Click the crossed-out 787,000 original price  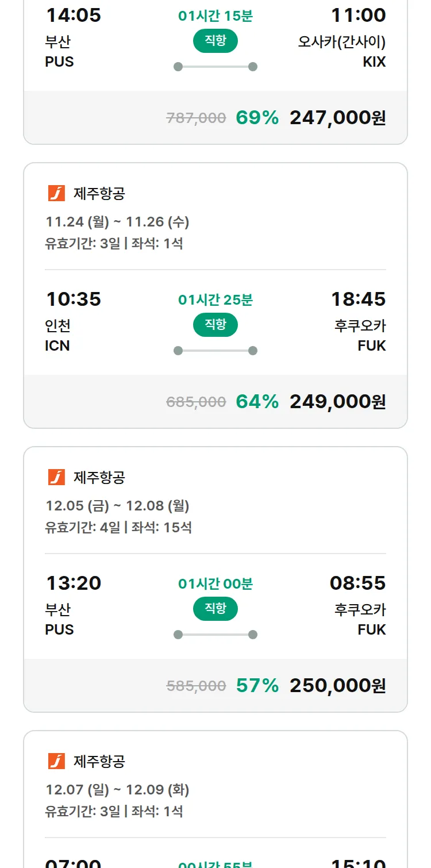[196, 118]
